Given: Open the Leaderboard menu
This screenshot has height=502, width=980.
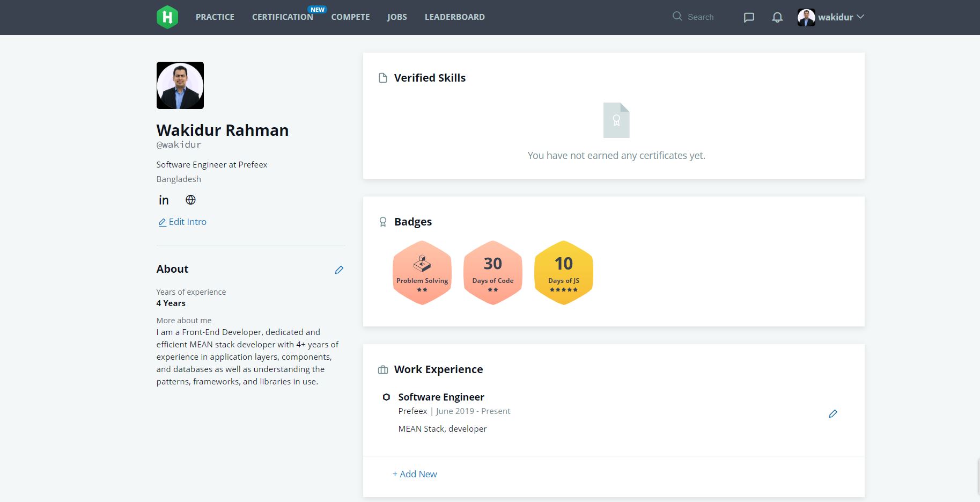Looking at the screenshot, I should coord(455,17).
